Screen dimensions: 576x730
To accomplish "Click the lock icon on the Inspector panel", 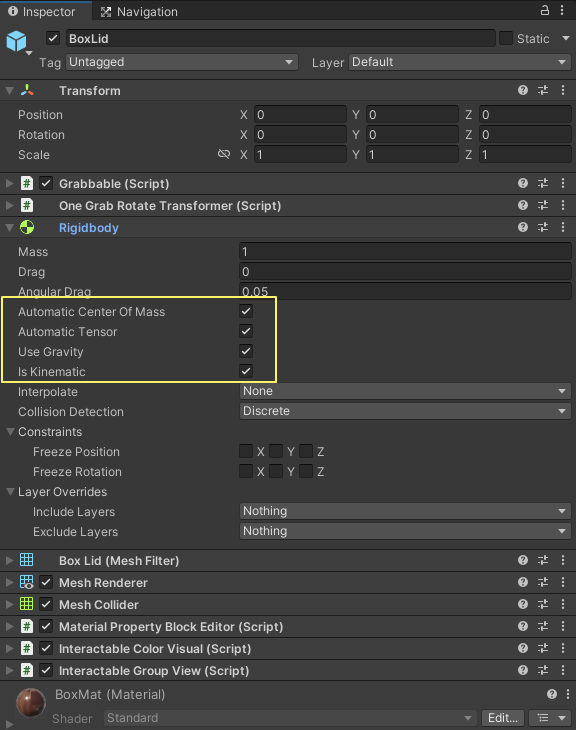I will [x=544, y=11].
